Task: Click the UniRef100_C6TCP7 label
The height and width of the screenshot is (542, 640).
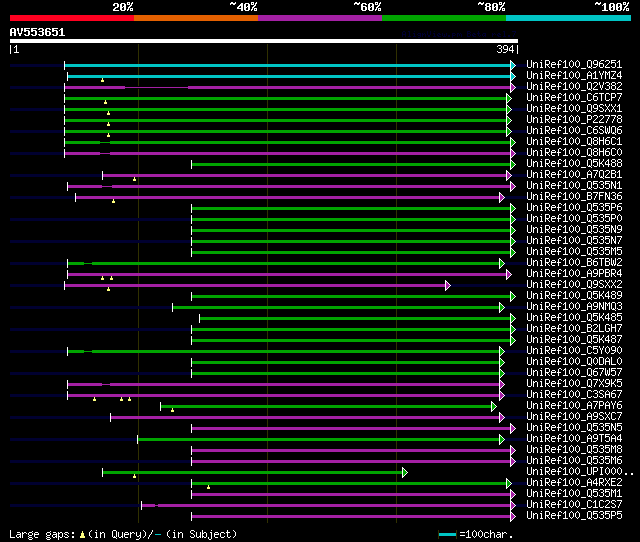Action: [x=574, y=98]
